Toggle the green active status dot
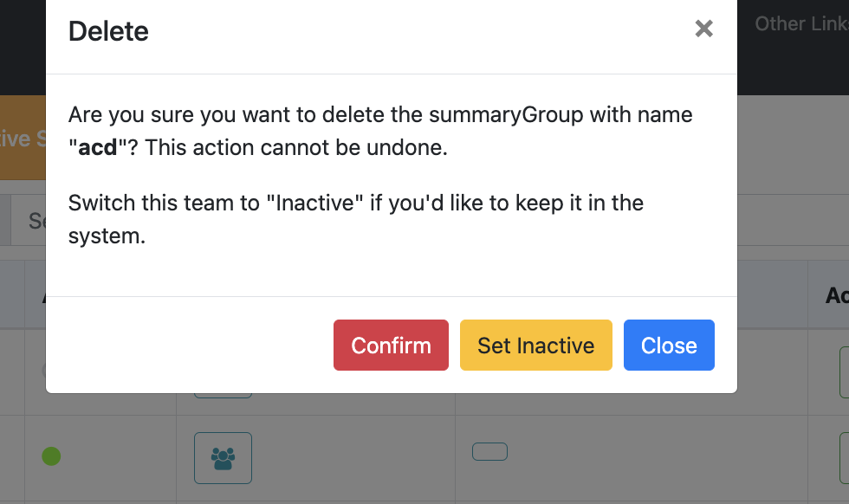This screenshot has height=504, width=849. click(51, 456)
